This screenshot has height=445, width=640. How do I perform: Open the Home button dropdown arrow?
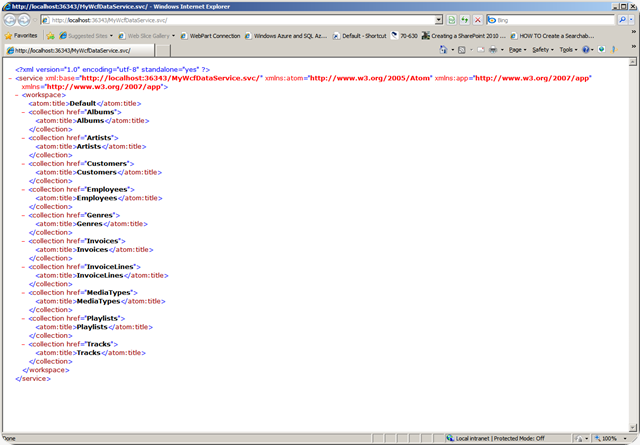pos(452,50)
